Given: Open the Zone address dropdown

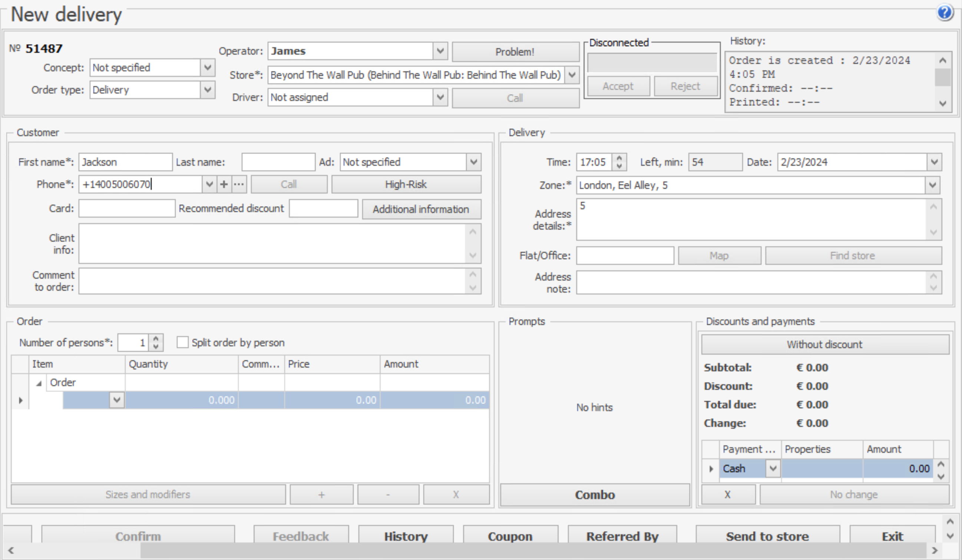Looking at the screenshot, I should click(x=933, y=186).
